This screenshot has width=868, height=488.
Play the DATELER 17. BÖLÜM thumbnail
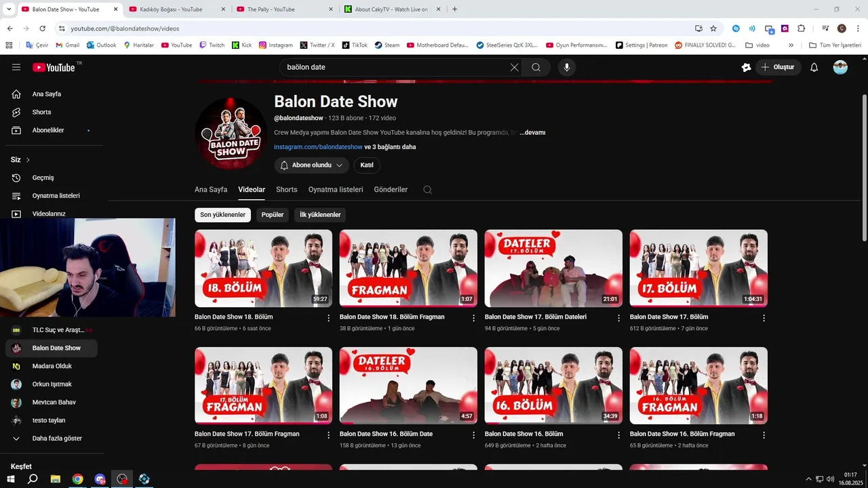tap(553, 268)
